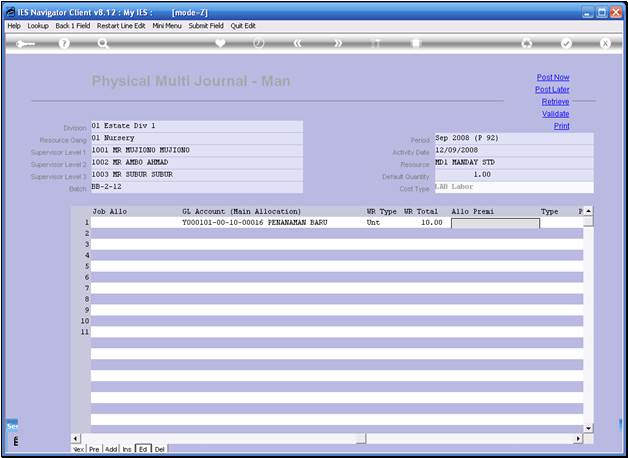
Task: Click the heart favorites icon
Action: (220, 43)
